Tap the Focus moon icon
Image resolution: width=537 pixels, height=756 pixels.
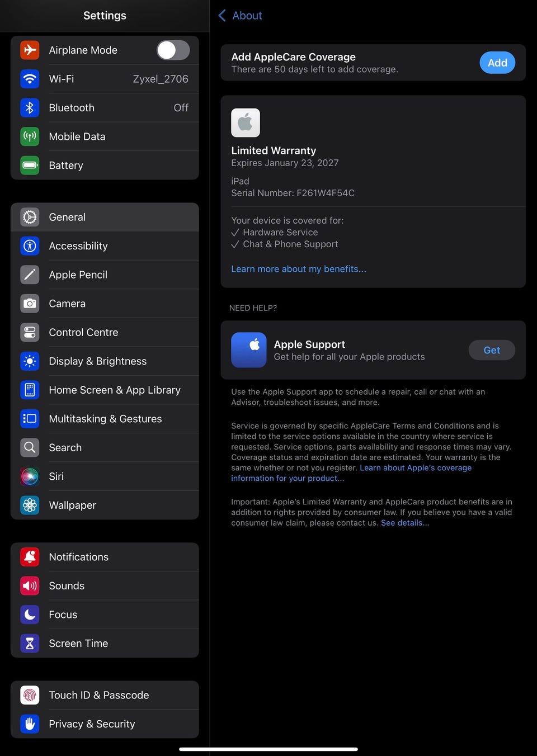(x=30, y=615)
